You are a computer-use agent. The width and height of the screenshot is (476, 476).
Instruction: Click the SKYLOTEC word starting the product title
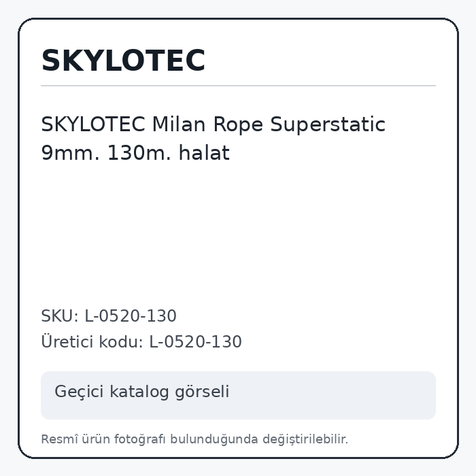point(93,124)
